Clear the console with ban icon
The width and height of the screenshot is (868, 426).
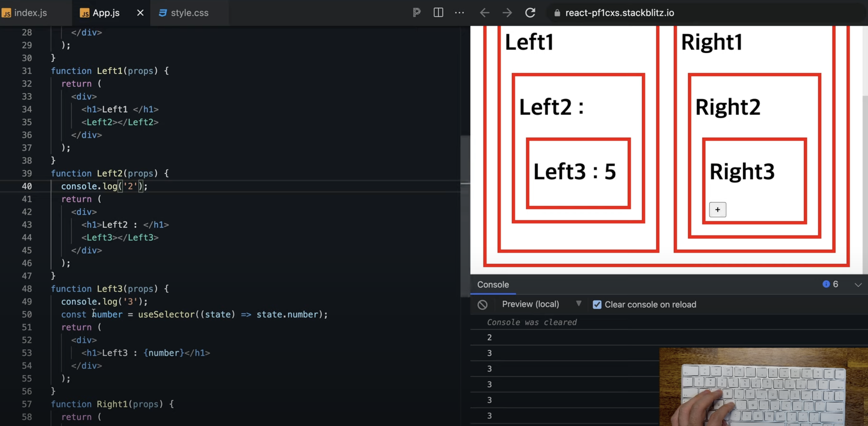point(482,304)
